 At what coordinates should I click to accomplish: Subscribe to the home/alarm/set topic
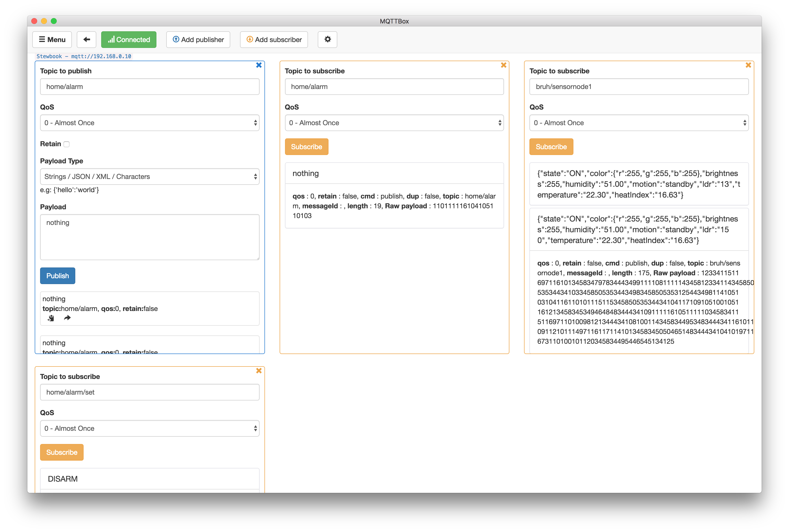pos(62,452)
